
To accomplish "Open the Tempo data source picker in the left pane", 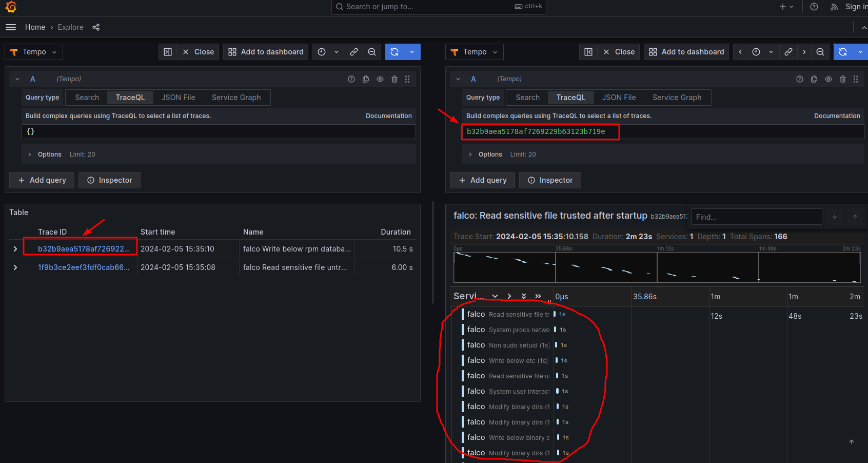I will (x=34, y=52).
